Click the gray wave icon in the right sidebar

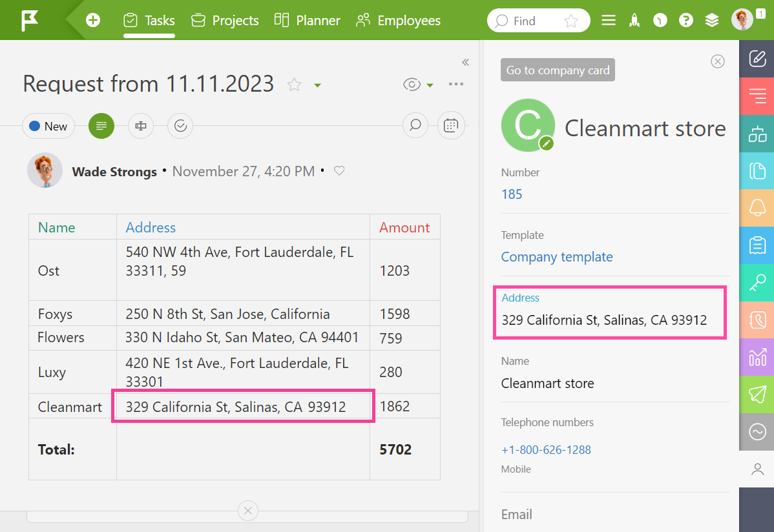coord(757,432)
